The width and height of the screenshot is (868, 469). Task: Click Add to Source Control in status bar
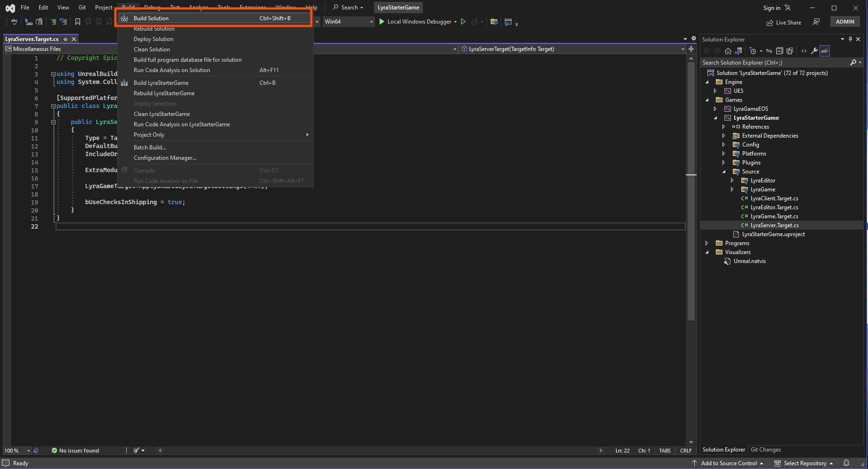point(728,463)
